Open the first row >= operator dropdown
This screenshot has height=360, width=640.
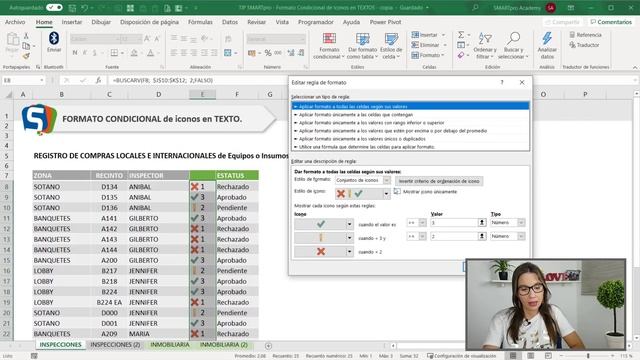click(x=422, y=222)
